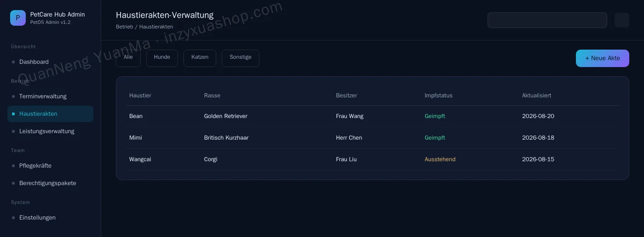The image size is (644, 237).
Task: Click the Aktualisiert column header
Action: point(536,96)
